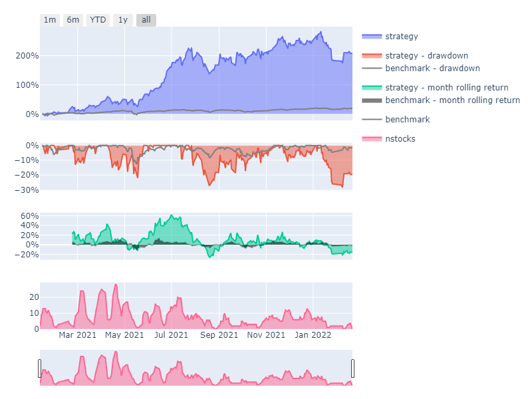Click the '200%' y-axis label
This screenshot has width=532, height=399.
pos(27,56)
